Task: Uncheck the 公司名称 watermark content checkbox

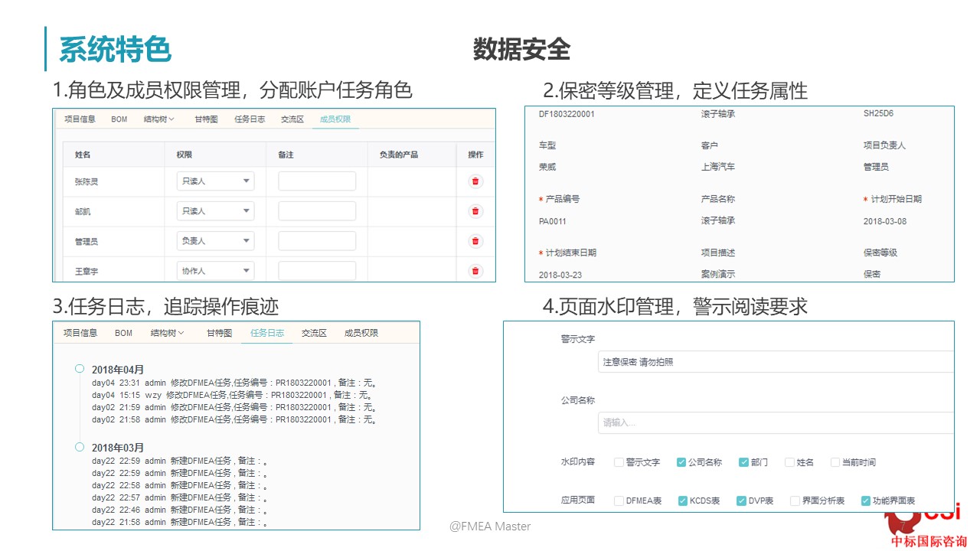Action: click(681, 462)
